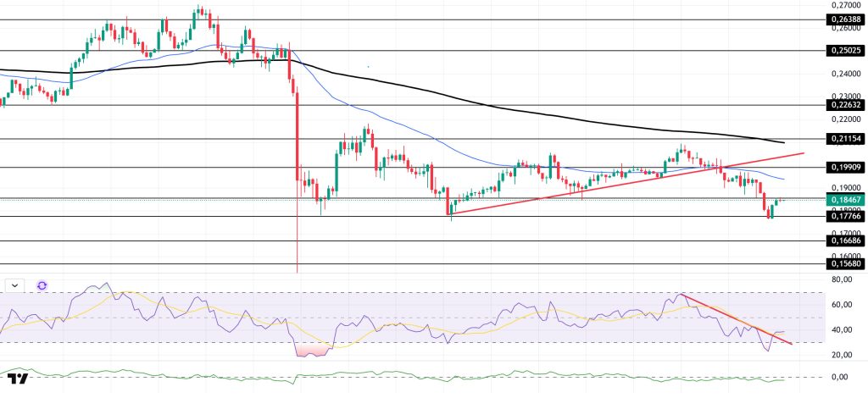The image size is (868, 398).
Task: Click the 0,16686 support level label
Action: point(843,241)
